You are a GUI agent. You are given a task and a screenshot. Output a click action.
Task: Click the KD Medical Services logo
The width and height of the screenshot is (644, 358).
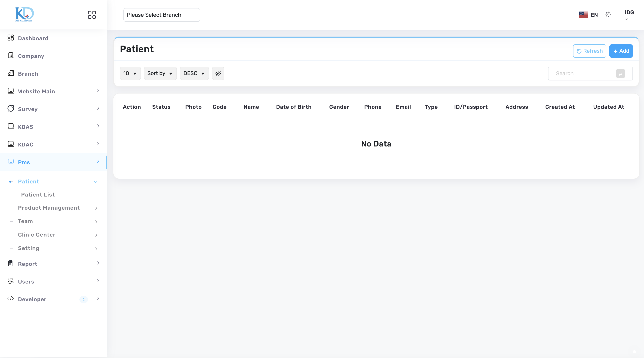[x=24, y=14]
